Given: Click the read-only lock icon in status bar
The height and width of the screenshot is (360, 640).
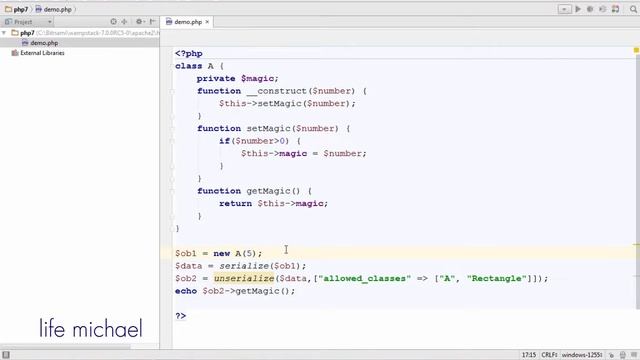Looking at the screenshot, I should (612, 355).
